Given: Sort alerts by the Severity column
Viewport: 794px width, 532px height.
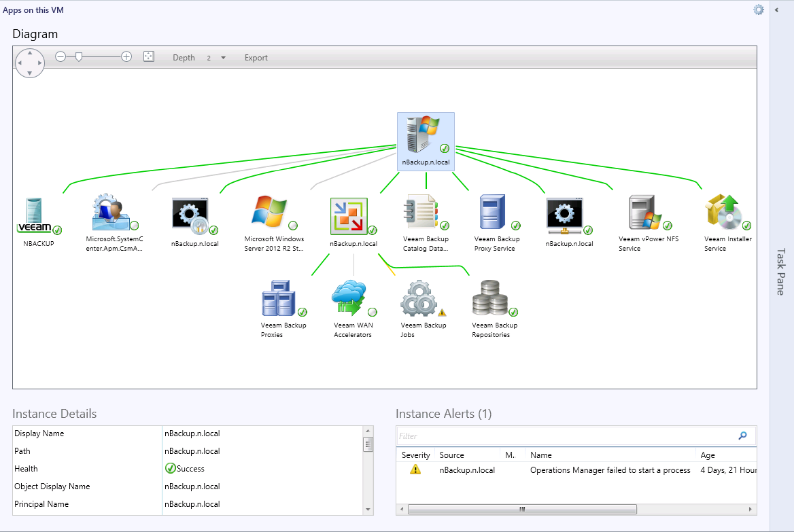Looking at the screenshot, I should click(x=416, y=455).
